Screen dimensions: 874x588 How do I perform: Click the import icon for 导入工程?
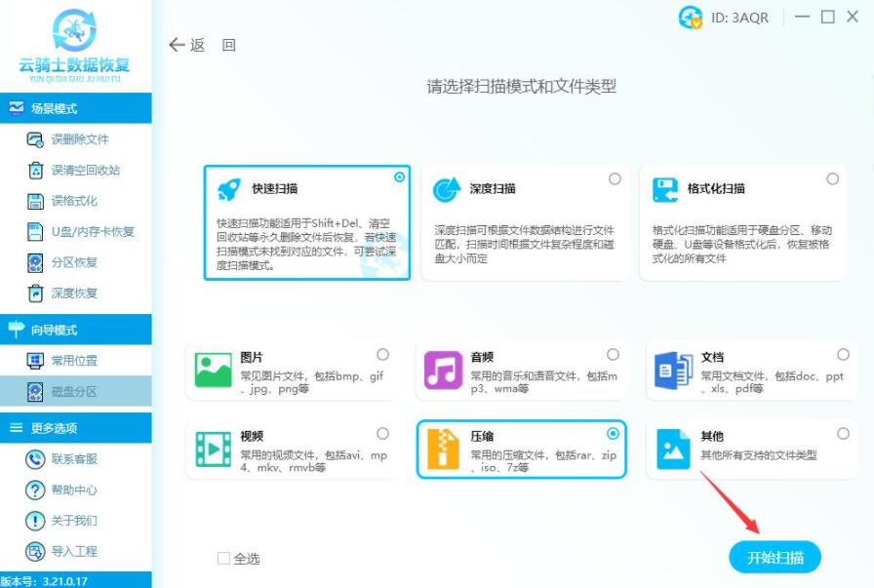point(35,552)
